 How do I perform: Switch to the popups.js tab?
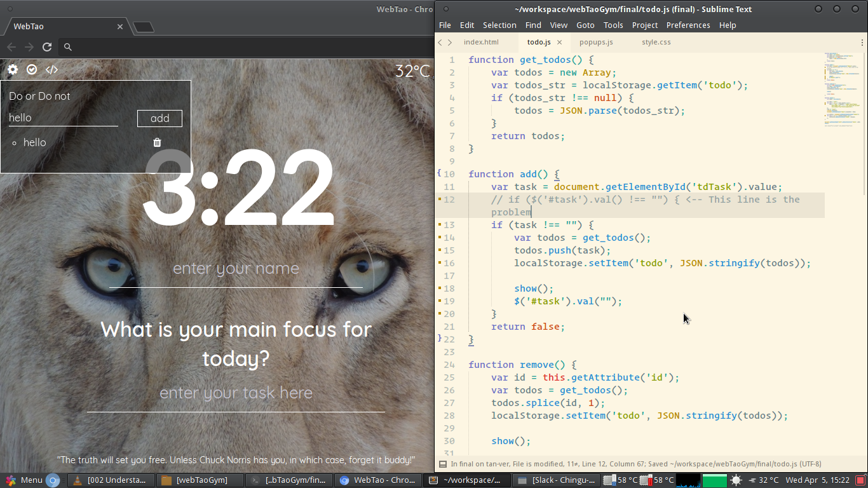(596, 43)
